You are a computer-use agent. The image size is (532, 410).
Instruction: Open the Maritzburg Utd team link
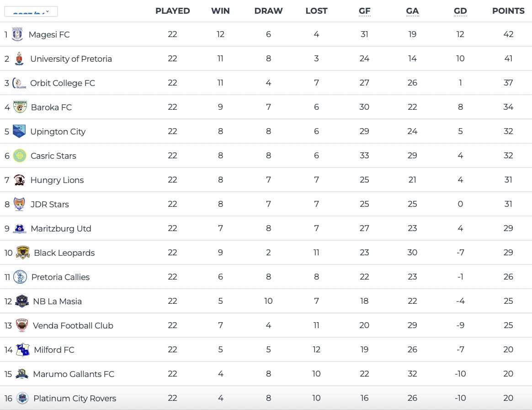click(x=61, y=228)
